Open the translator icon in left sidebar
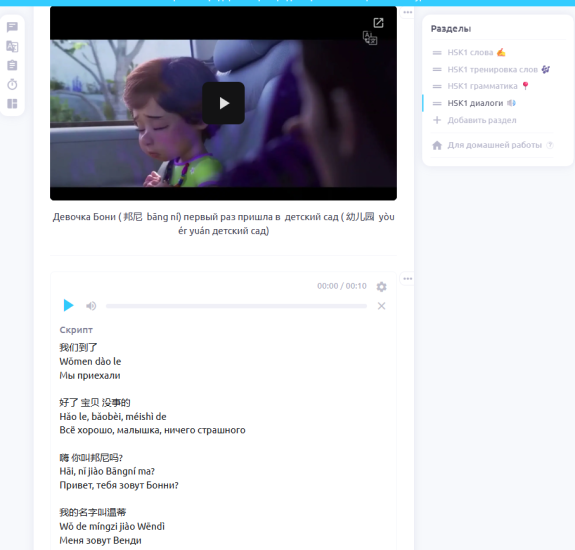This screenshot has width=575, height=550. coord(12,47)
